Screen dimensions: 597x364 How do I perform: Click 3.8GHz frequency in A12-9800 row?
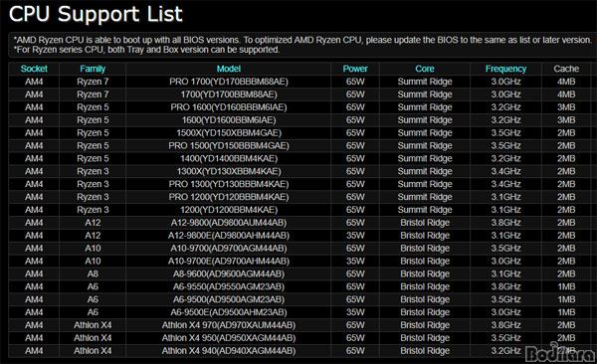tap(505, 223)
